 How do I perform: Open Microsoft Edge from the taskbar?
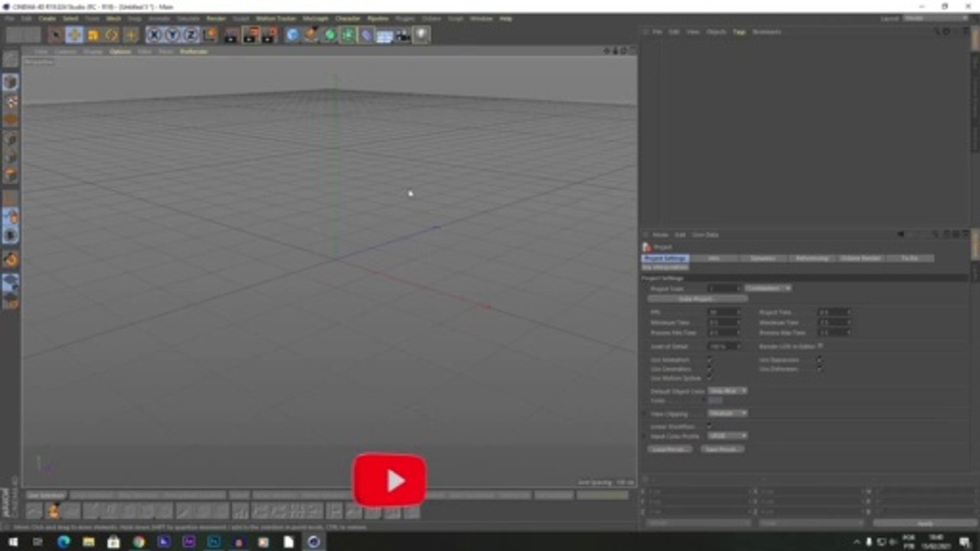coord(64,542)
